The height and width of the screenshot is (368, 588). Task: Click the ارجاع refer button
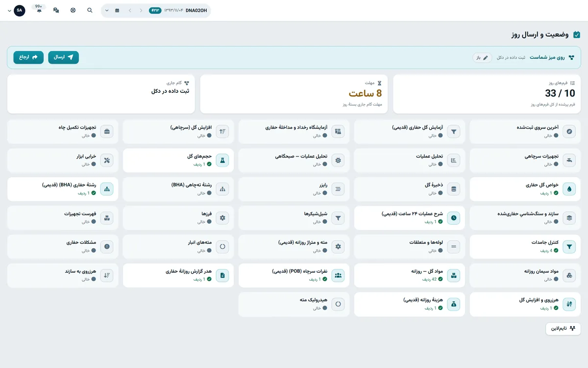click(x=28, y=57)
